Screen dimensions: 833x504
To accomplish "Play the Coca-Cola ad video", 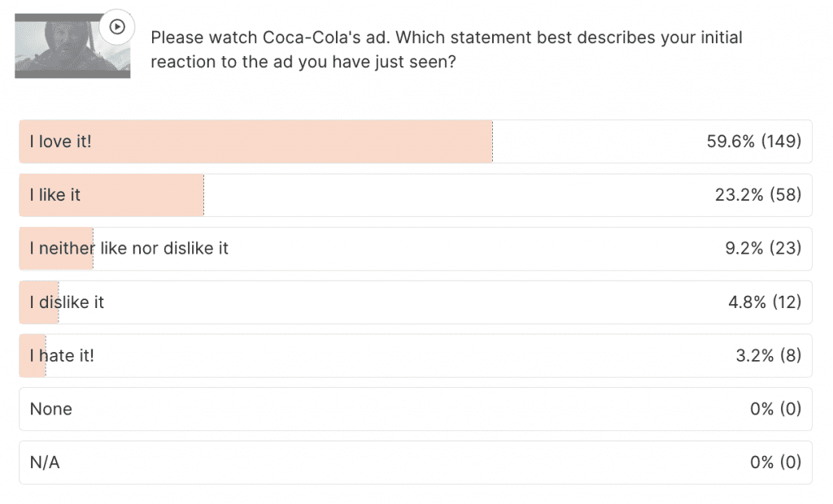I will pyautogui.click(x=117, y=27).
